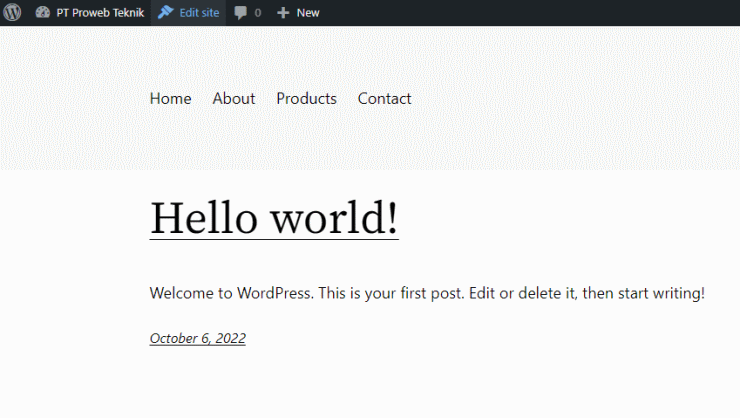
Task: Click the pending comments count 0
Action: (x=258, y=13)
